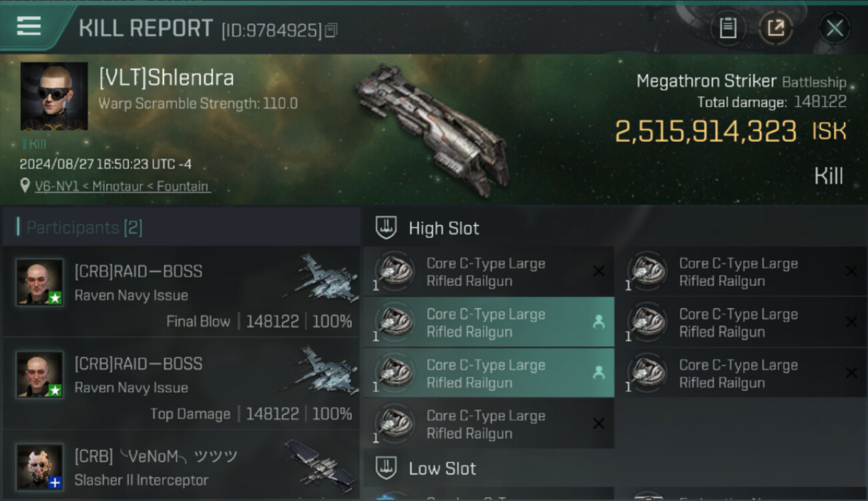Click the Megathron Striker ship image

(x=431, y=125)
